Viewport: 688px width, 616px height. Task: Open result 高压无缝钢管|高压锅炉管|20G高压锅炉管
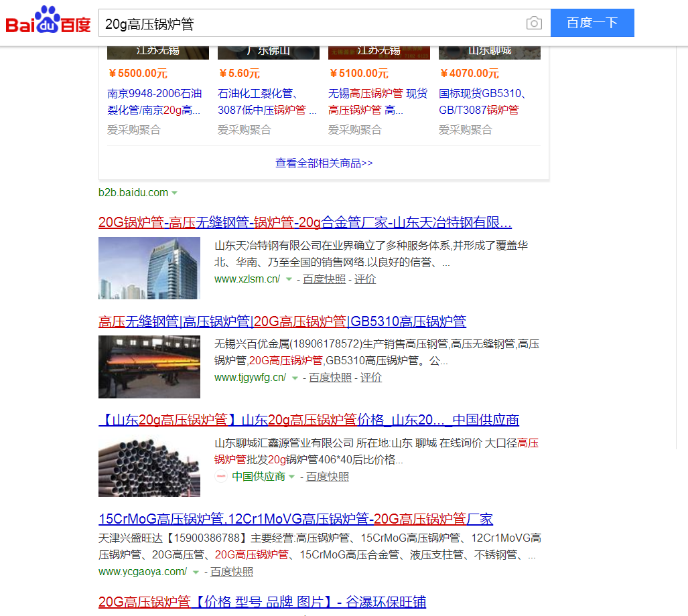282,321
